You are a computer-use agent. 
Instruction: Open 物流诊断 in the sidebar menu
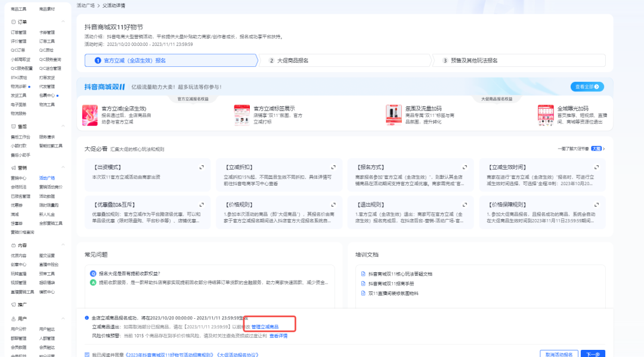point(18,87)
